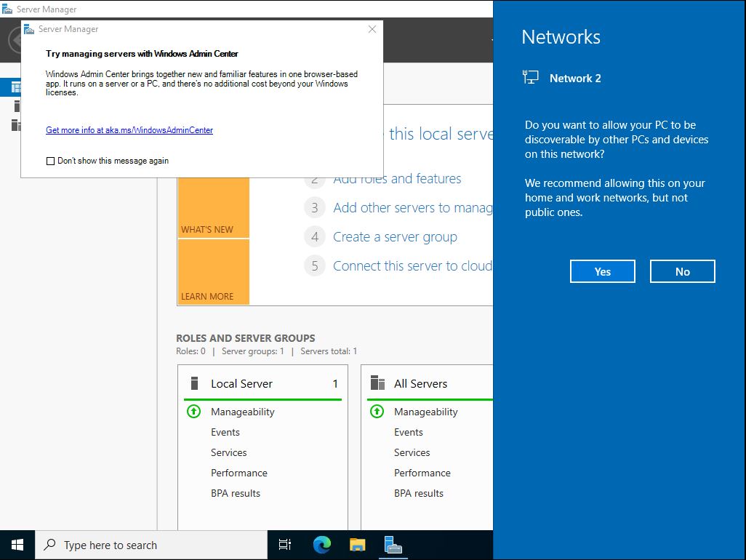The height and width of the screenshot is (560, 746).
Task: Click Local Server green Manageability status icon
Action: click(x=193, y=411)
